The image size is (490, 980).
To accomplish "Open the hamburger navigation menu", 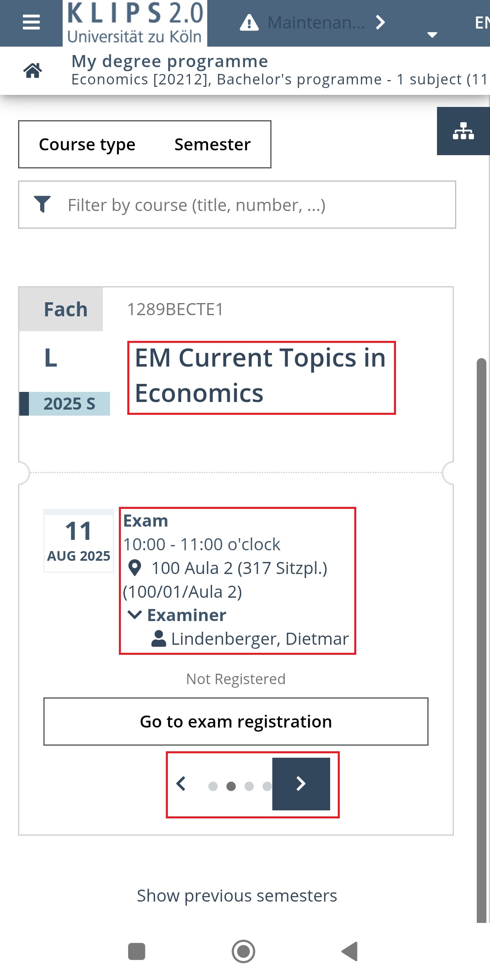I will [x=31, y=22].
